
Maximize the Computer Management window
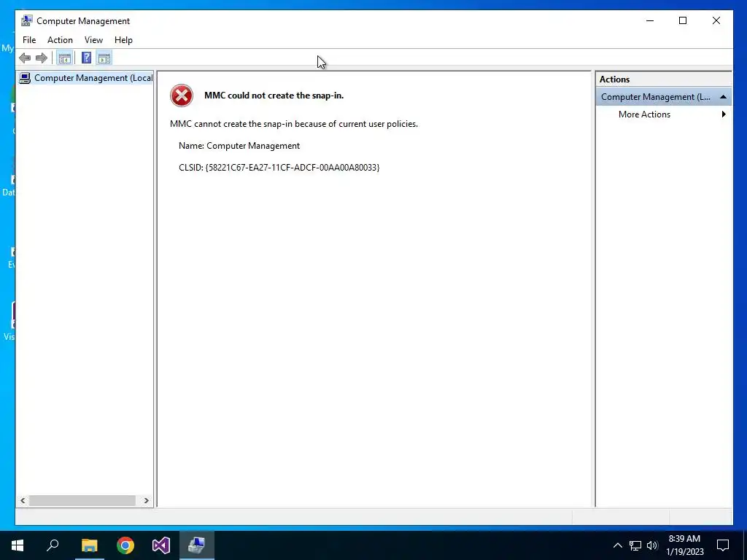(683, 20)
